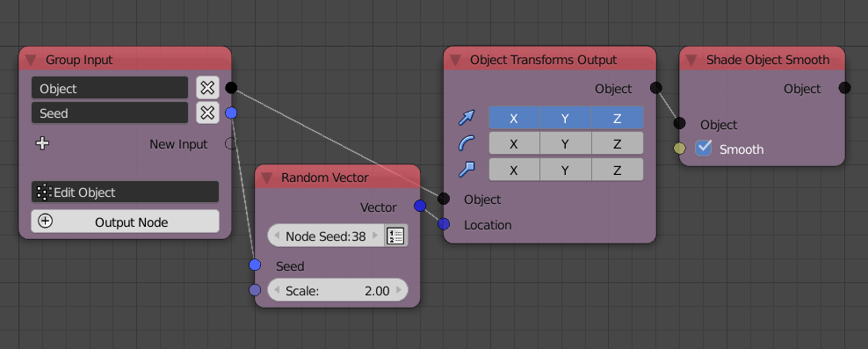Viewport: 868px width, 349px height.
Task: Collapse the Group Input node
Action: click(31, 60)
